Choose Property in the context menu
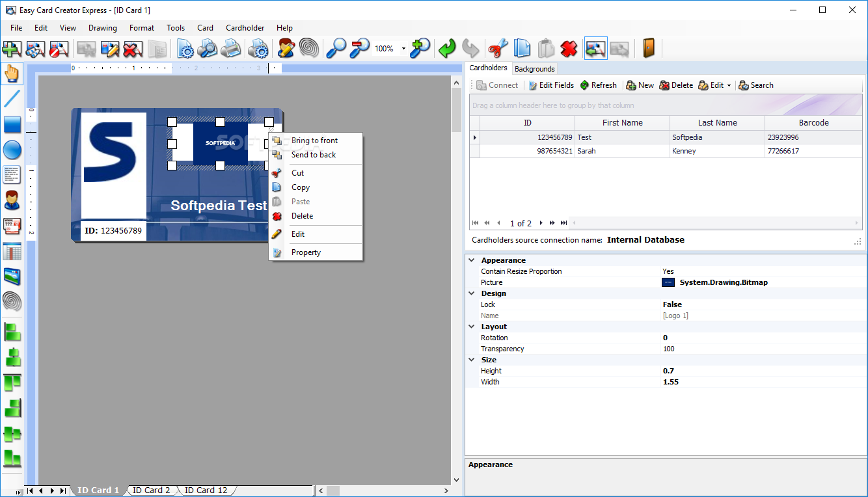 [316, 252]
